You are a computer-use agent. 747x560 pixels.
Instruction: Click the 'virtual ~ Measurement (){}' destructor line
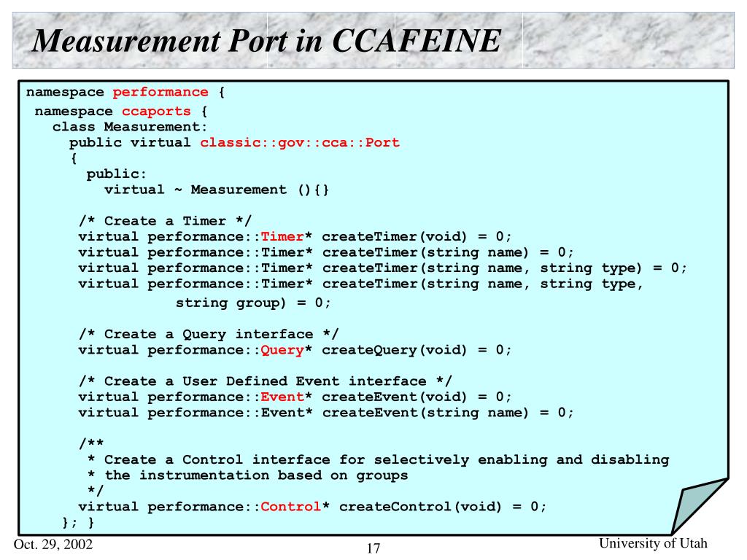[216, 190]
